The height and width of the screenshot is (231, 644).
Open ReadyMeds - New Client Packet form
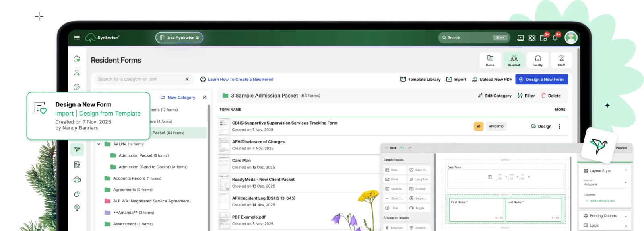pyautogui.click(x=263, y=180)
